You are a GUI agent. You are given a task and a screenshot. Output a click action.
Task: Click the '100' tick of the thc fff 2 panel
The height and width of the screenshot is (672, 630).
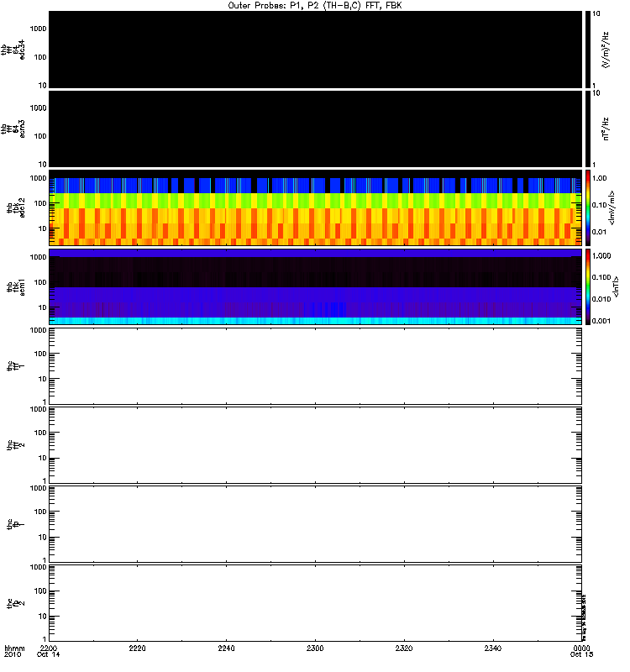(40, 433)
